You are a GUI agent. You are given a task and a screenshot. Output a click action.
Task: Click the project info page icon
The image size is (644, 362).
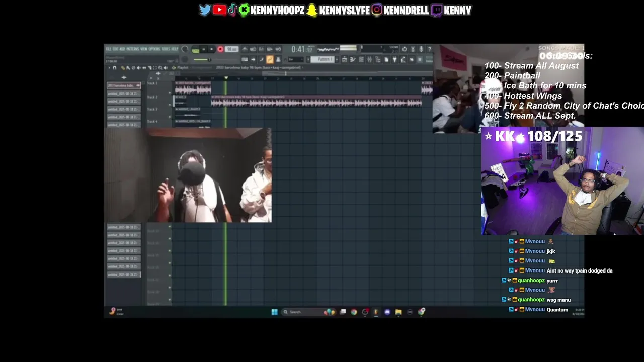386,59
